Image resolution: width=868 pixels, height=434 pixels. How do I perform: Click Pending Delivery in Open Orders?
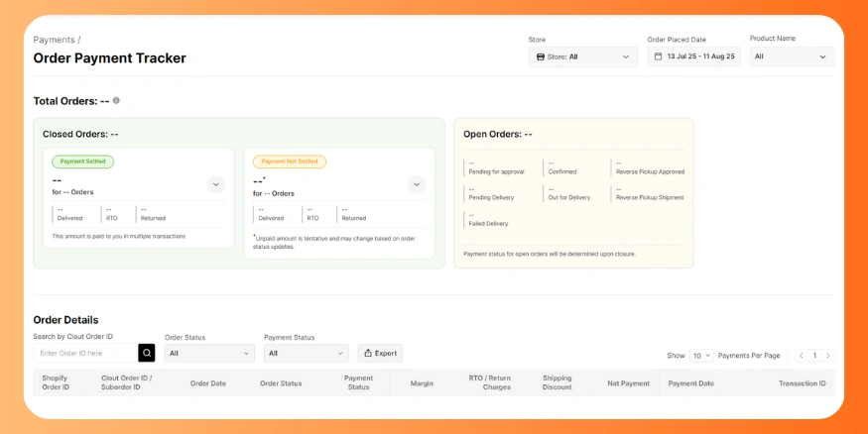492,197
